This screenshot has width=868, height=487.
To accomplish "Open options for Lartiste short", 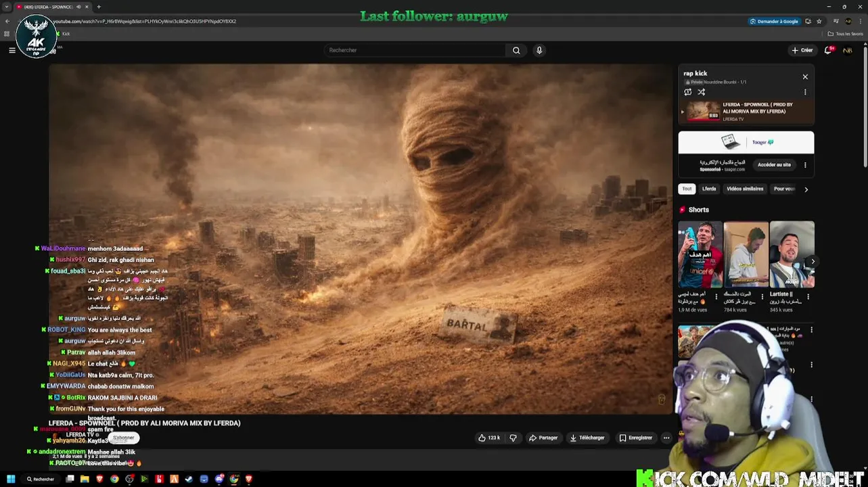I will pyautogui.click(x=808, y=296).
